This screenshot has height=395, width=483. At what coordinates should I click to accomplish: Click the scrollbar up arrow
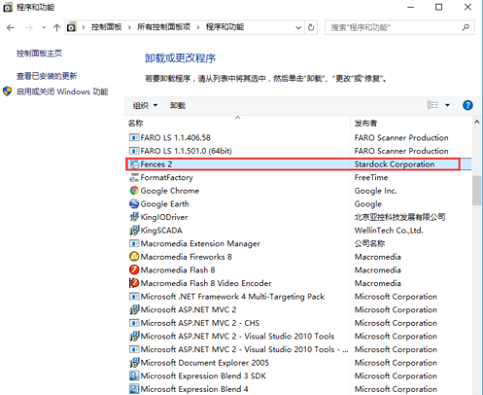(477, 122)
